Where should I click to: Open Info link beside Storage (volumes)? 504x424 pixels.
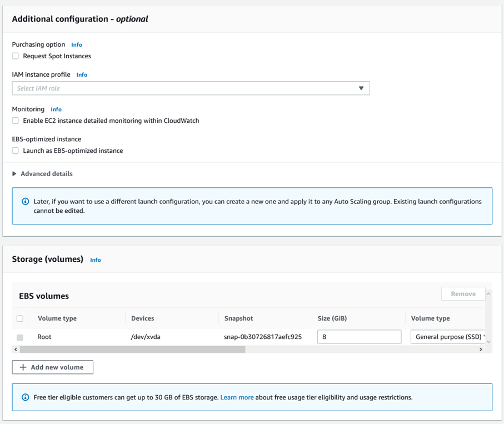click(96, 260)
